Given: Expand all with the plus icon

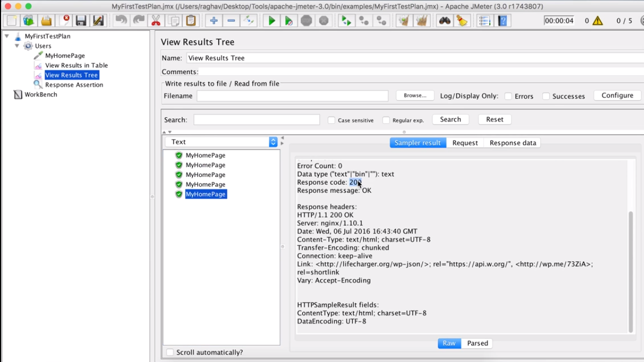Looking at the screenshot, I should pyautogui.click(x=213, y=21).
